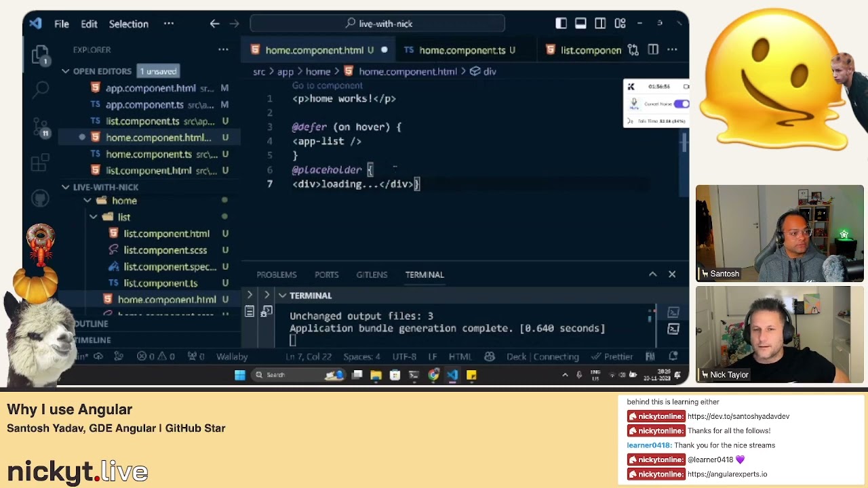Image resolution: width=868 pixels, height=488 pixels.
Task: Open the Windows Start menu
Action: [239, 375]
